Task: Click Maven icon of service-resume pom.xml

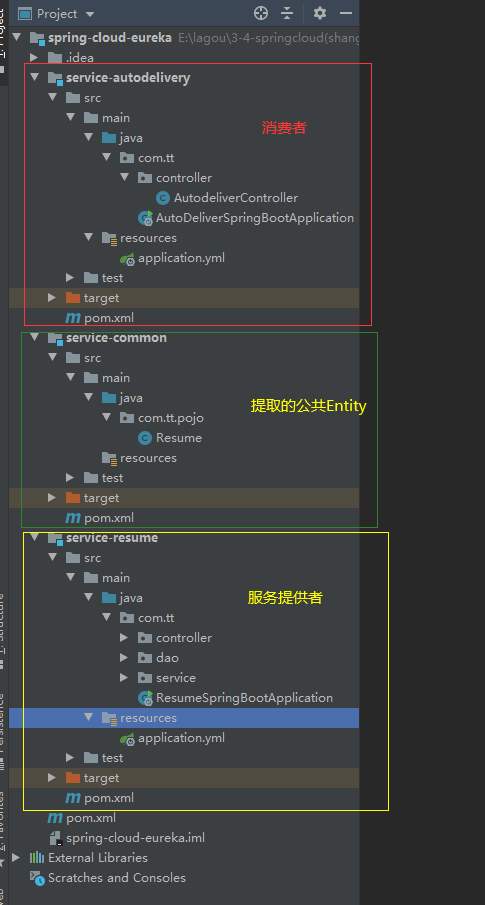Action: coord(73,798)
